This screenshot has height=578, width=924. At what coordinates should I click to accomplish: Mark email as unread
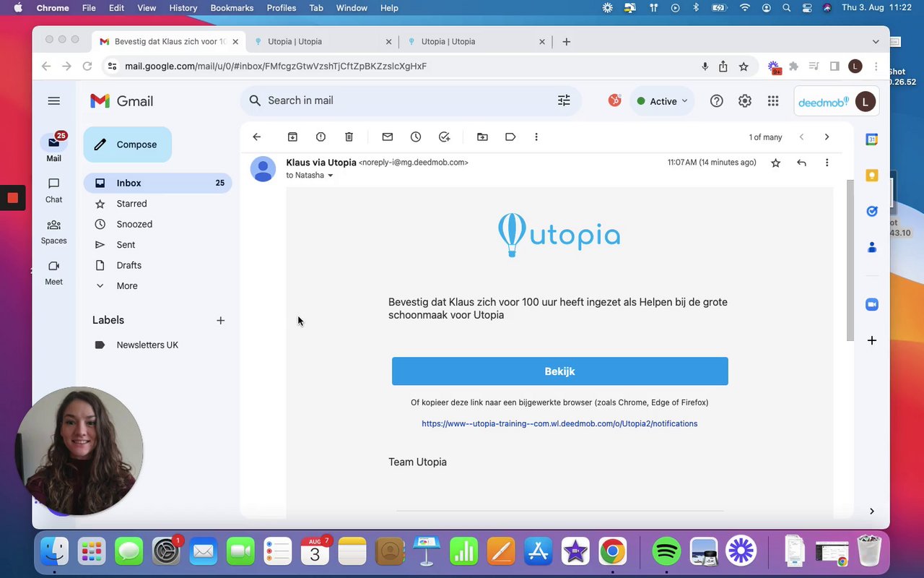388,137
